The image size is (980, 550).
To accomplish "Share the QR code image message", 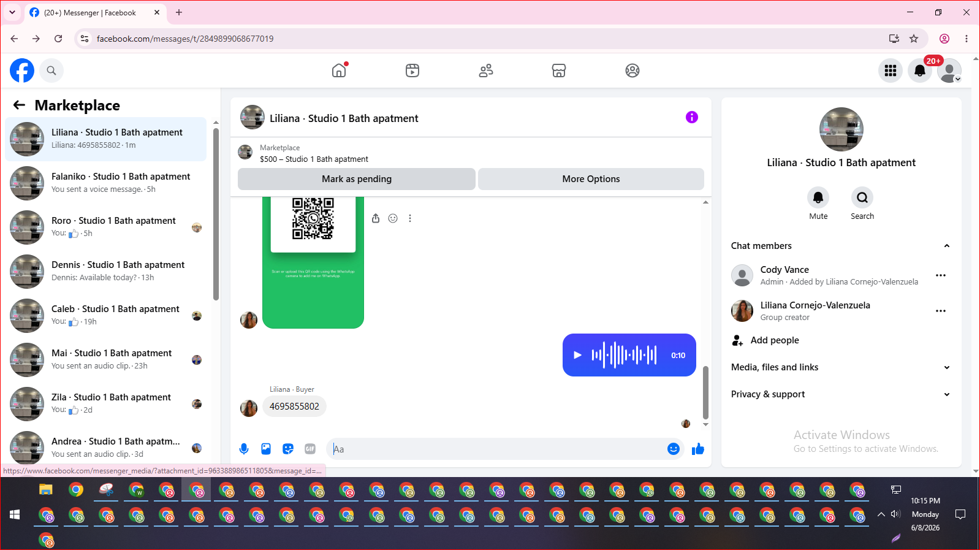I will 376,218.
